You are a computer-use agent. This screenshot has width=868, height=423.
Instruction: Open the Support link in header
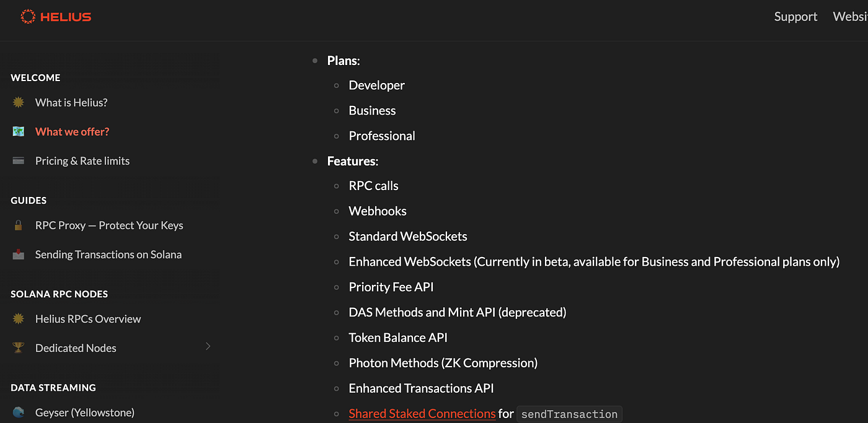coord(795,17)
